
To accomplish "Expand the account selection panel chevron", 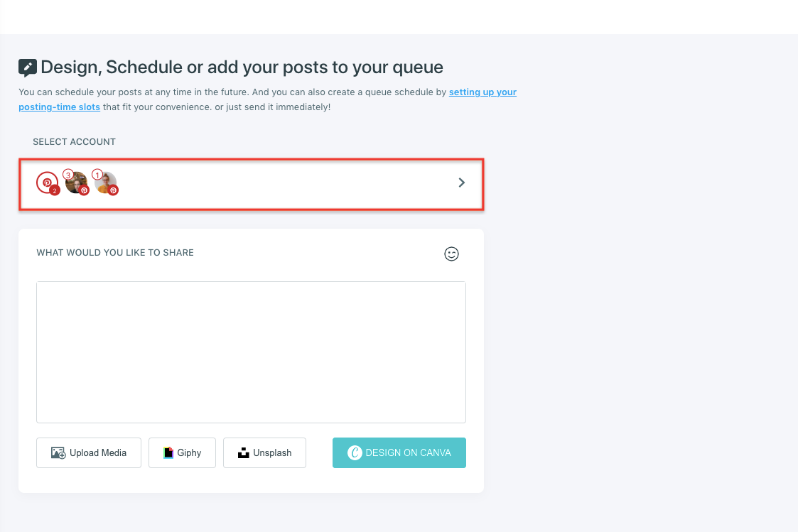I will pos(461,183).
